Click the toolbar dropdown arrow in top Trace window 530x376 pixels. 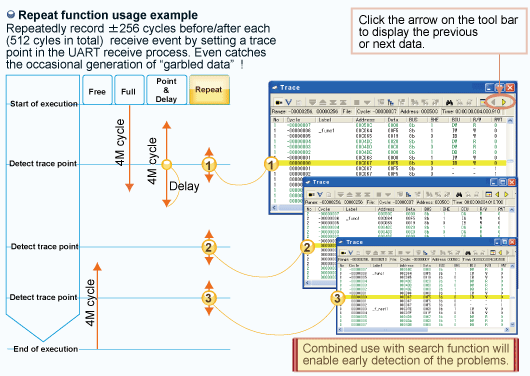point(367,102)
